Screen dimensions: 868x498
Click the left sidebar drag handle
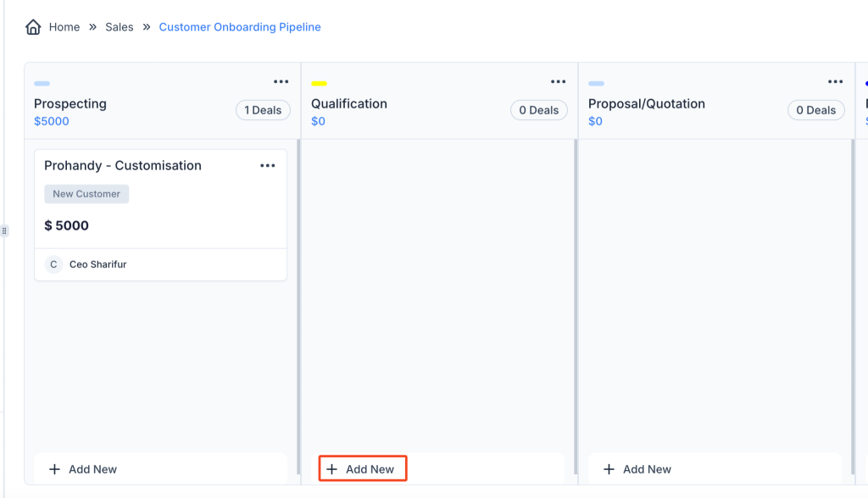[4, 230]
